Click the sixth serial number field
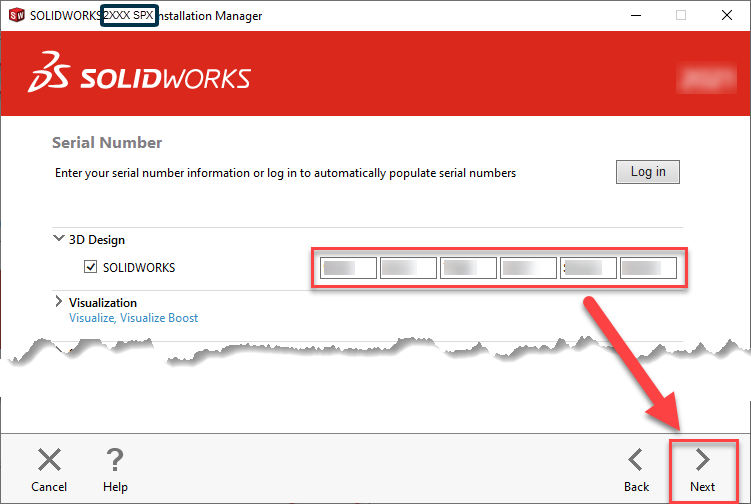Viewport: 751px width, 504px height. tap(649, 268)
